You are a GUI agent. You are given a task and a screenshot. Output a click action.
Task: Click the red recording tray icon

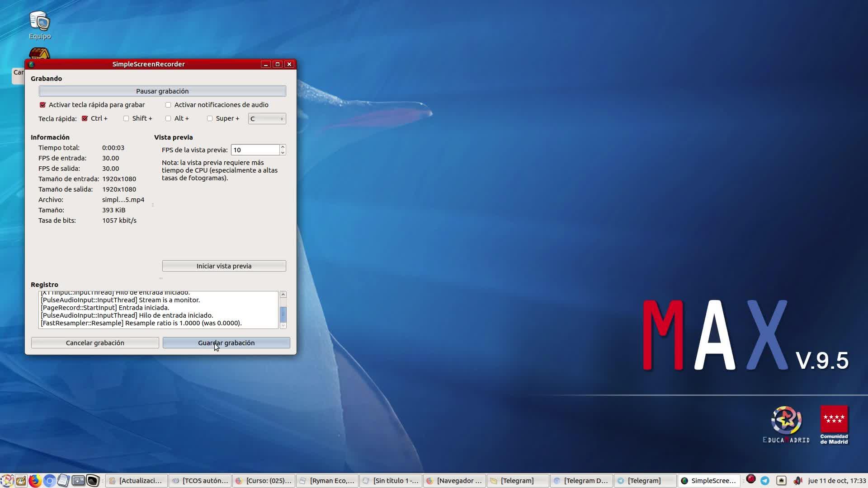click(x=751, y=479)
